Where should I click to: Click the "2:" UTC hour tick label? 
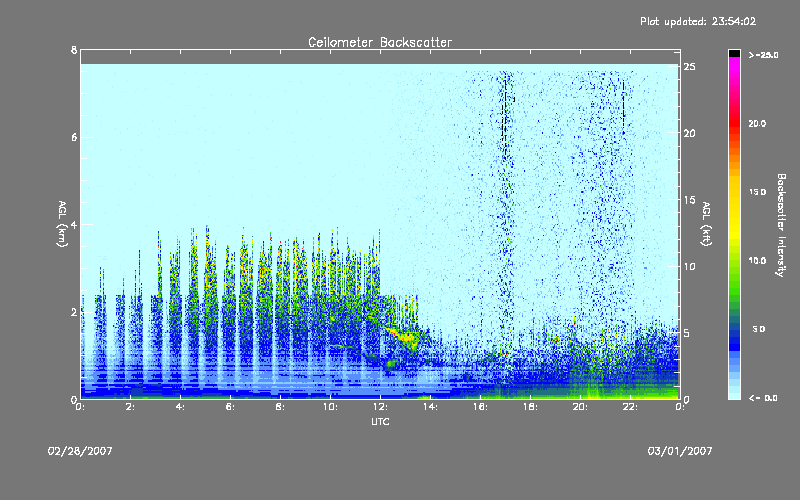pyautogui.click(x=131, y=407)
